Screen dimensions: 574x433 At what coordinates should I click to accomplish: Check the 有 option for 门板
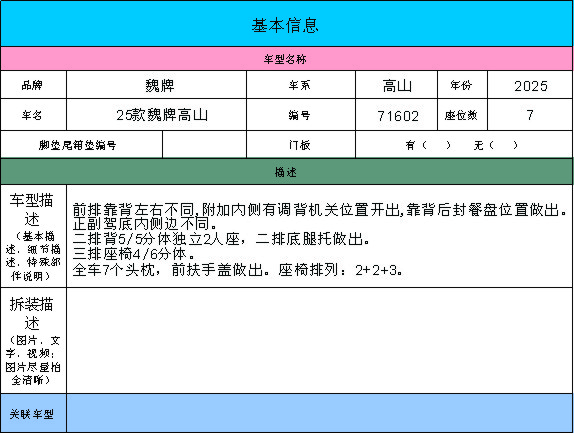[x=428, y=145]
